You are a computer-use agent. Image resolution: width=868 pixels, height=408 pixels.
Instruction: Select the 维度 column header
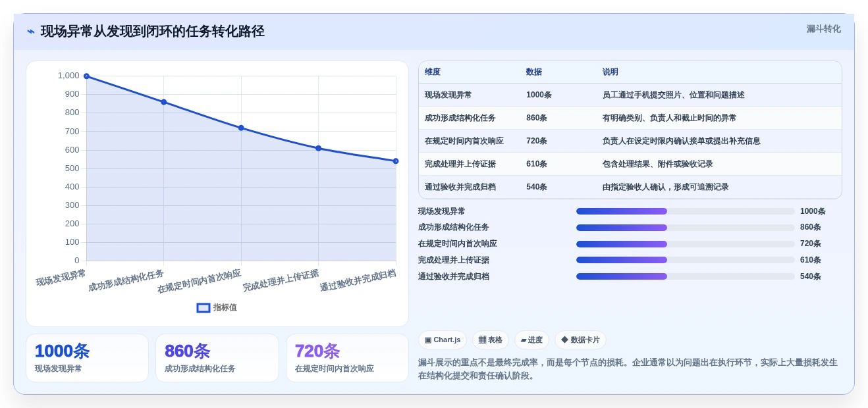tap(433, 72)
